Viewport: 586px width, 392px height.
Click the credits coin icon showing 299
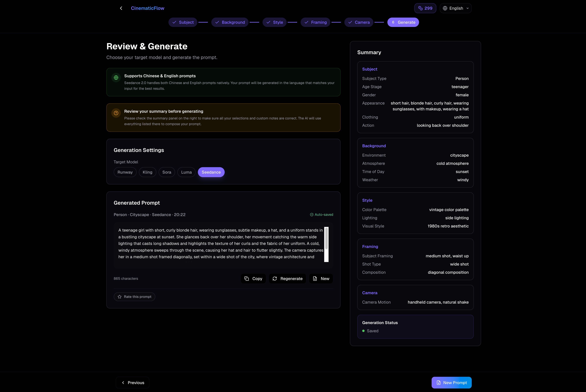(x=420, y=8)
